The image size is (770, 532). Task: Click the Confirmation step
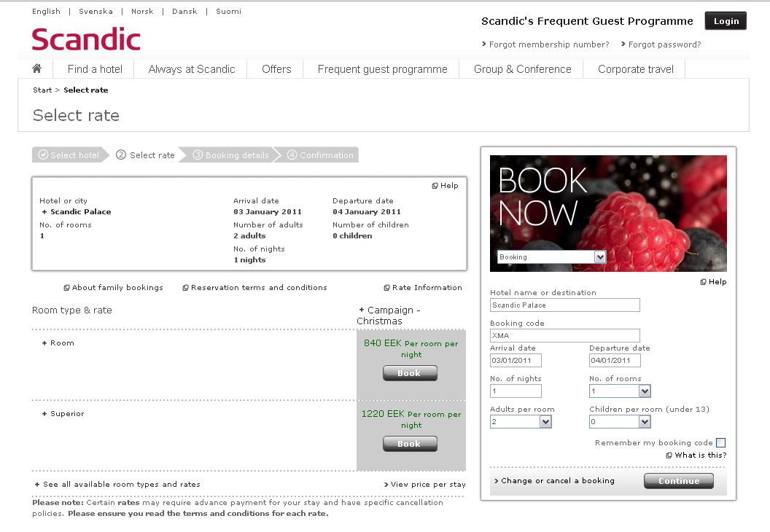[320, 155]
